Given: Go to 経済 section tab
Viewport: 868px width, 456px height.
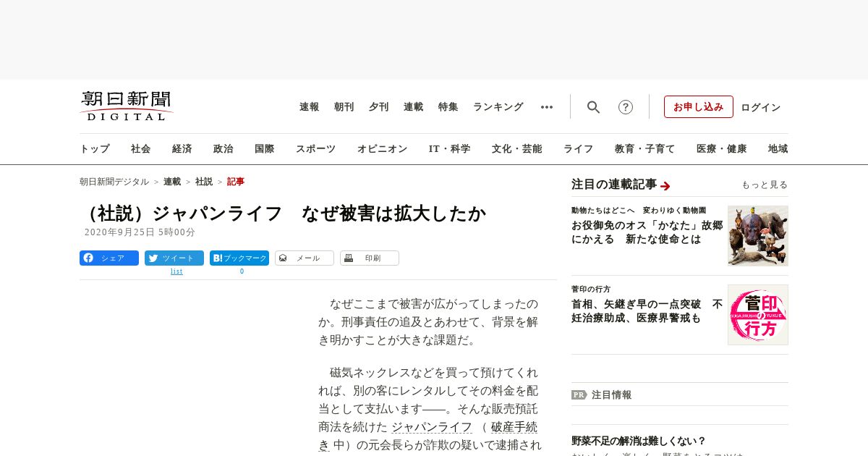Looking at the screenshot, I should click(x=182, y=149).
